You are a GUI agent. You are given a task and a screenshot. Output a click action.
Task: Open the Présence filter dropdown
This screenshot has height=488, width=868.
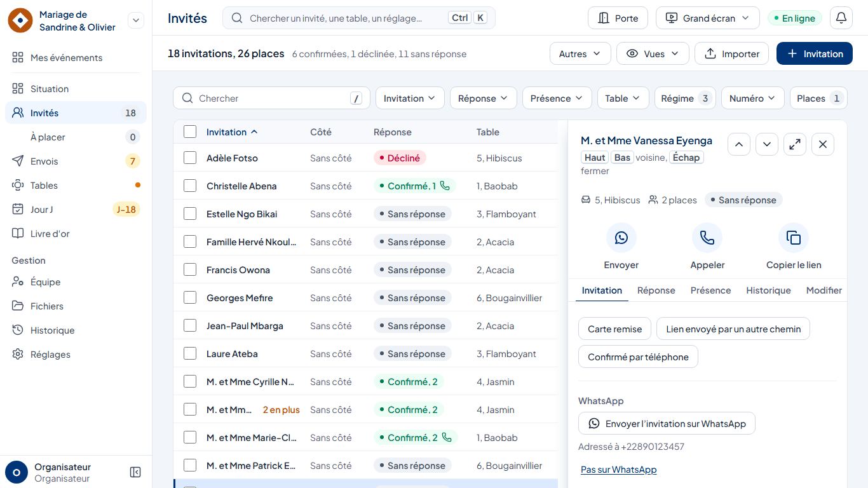(557, 98)
